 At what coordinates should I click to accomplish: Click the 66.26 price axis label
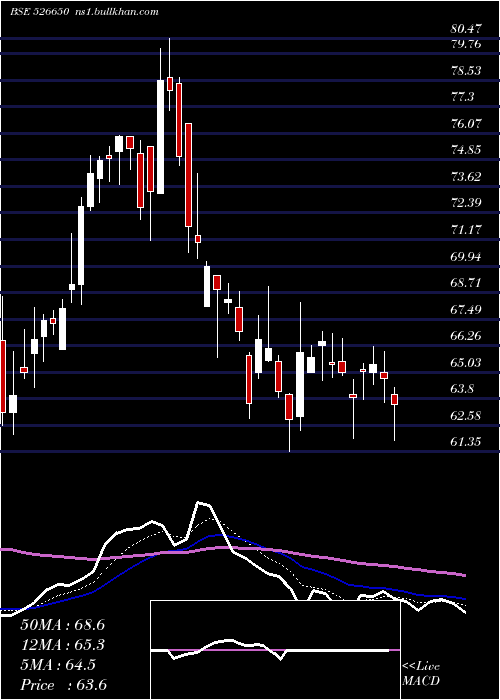click(x=467, y=336)
